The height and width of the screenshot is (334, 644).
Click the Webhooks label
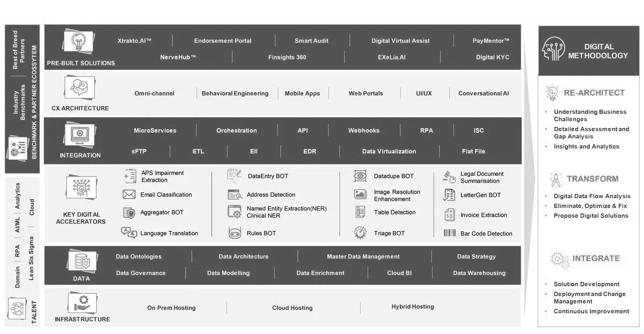coord(364,130)
